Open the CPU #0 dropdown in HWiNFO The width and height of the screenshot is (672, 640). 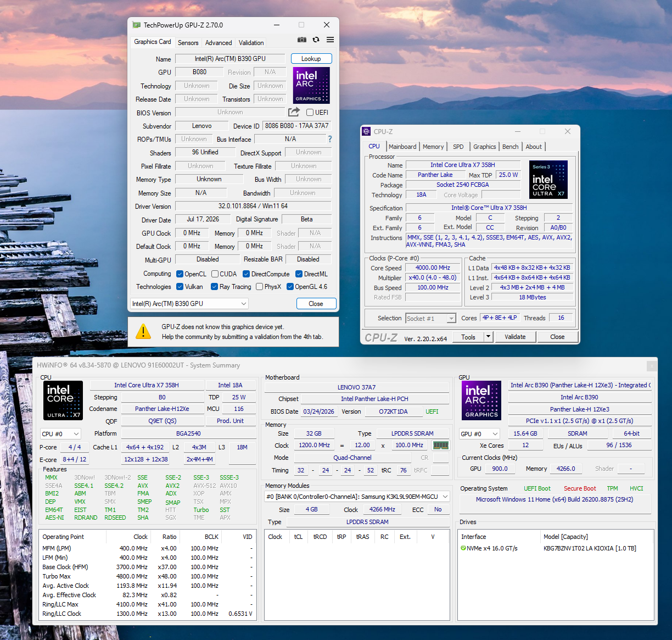60,434
